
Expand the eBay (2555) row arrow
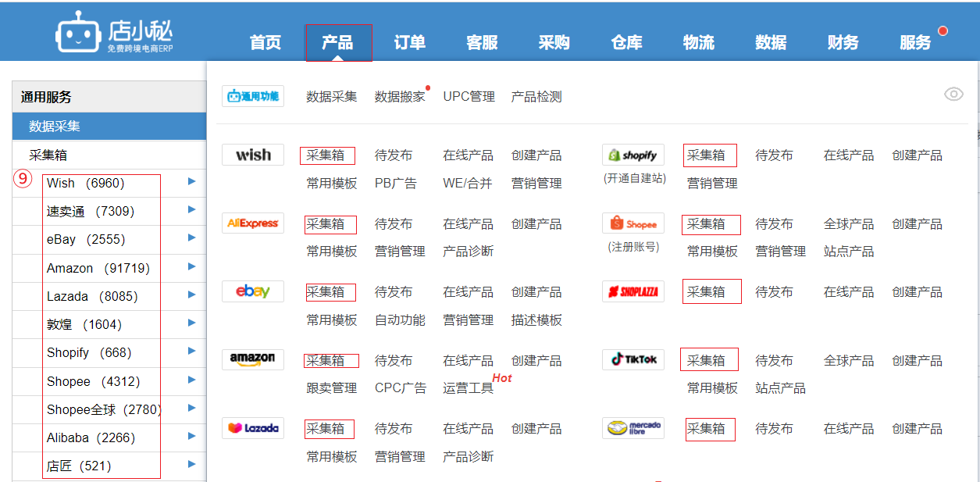191,238
